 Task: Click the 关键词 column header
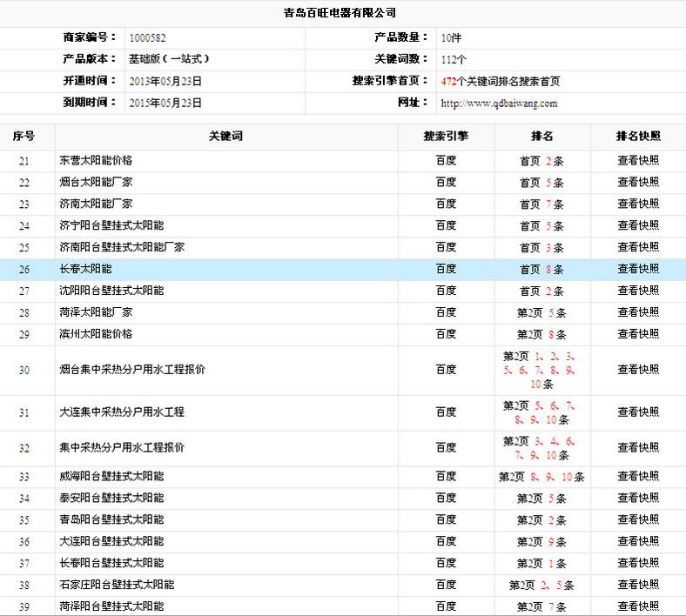(225, 137)
